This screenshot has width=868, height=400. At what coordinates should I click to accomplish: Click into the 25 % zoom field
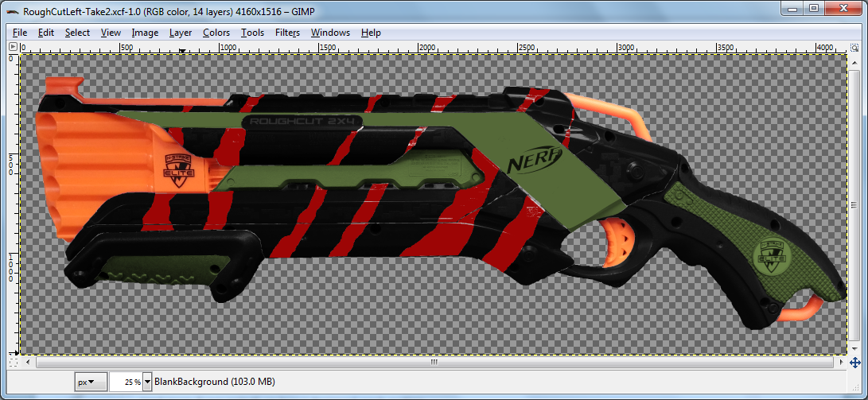pos(127,382)
